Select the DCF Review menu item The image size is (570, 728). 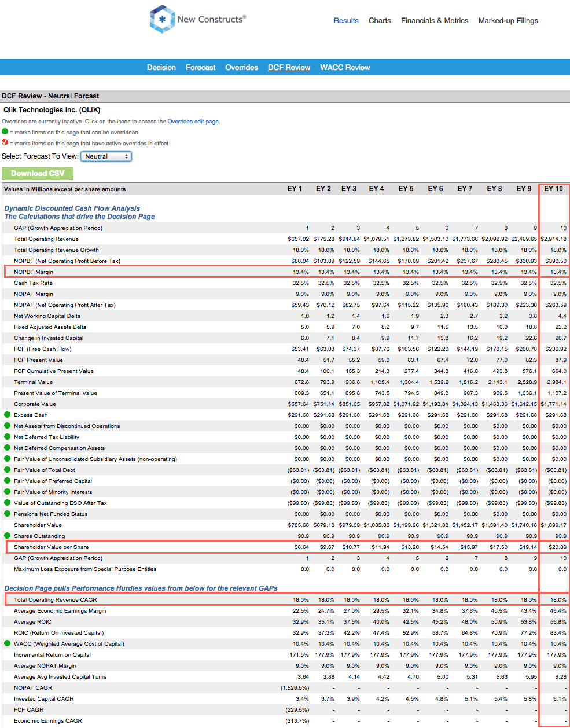pos(289,67)
